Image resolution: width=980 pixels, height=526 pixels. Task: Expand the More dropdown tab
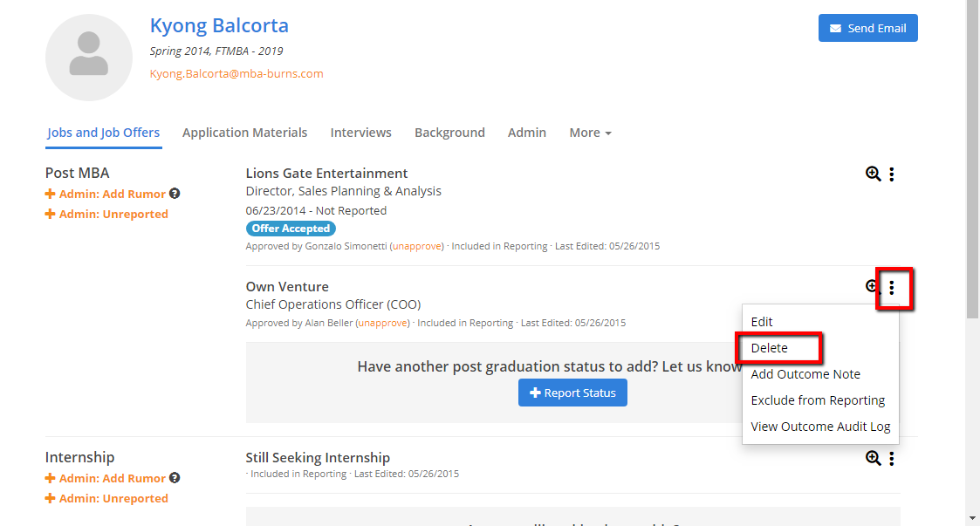[590, 133]
